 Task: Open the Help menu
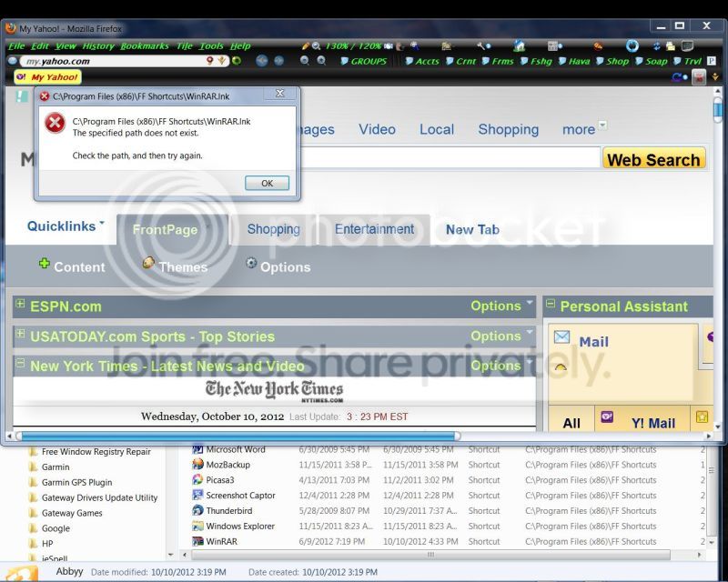coord(240,46)
